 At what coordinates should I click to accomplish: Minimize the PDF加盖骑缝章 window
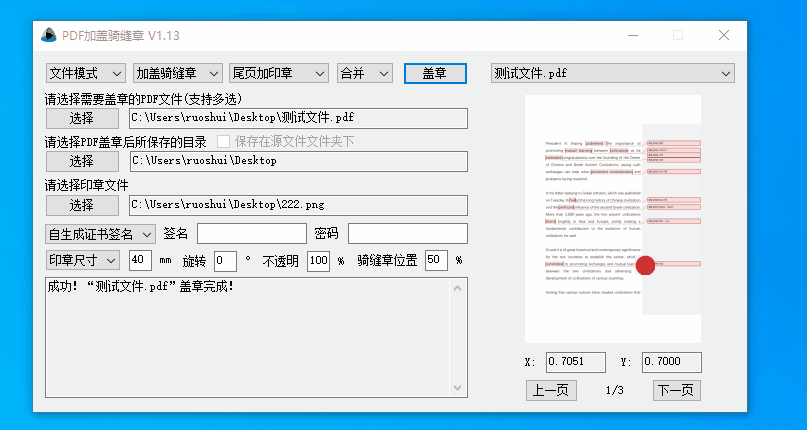click(633, 35)
